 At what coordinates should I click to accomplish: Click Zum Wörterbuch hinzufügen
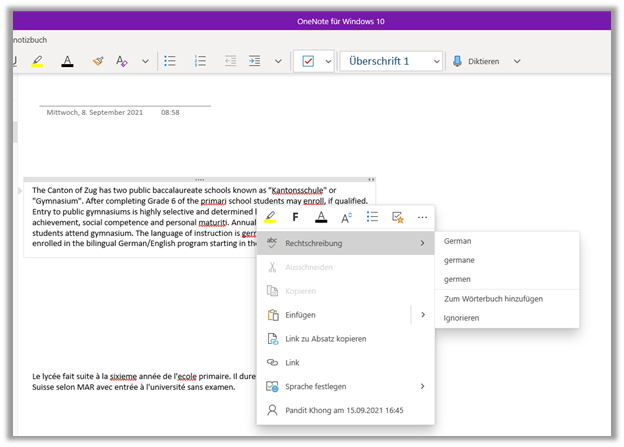tap(493, 299)
